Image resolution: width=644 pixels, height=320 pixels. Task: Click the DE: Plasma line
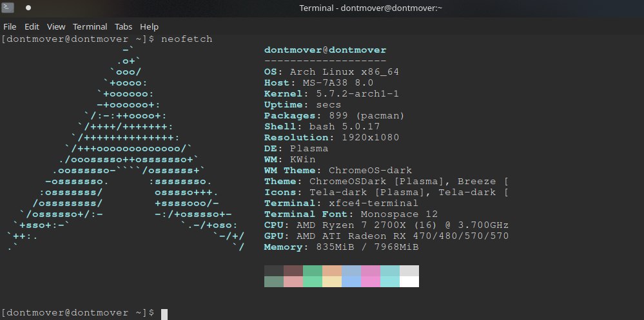296,149
